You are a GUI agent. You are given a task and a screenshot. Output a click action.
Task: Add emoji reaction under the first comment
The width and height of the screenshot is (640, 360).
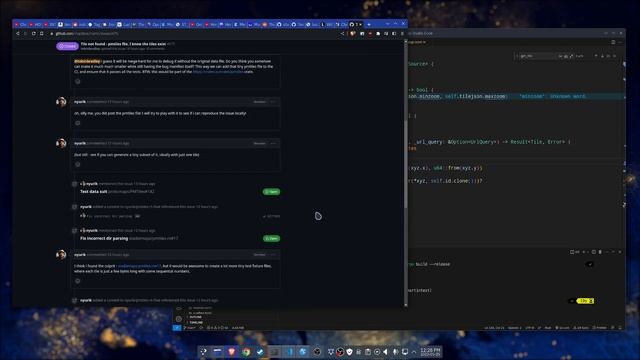point(78,81)
